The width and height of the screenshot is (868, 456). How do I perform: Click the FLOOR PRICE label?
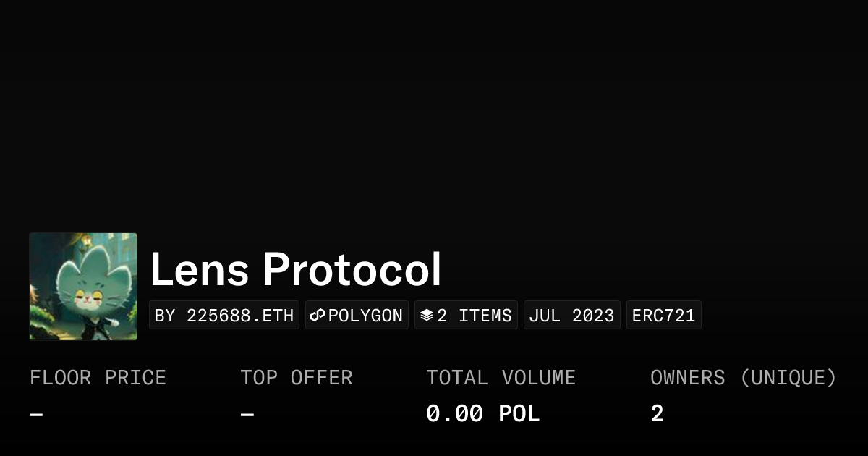98,378
